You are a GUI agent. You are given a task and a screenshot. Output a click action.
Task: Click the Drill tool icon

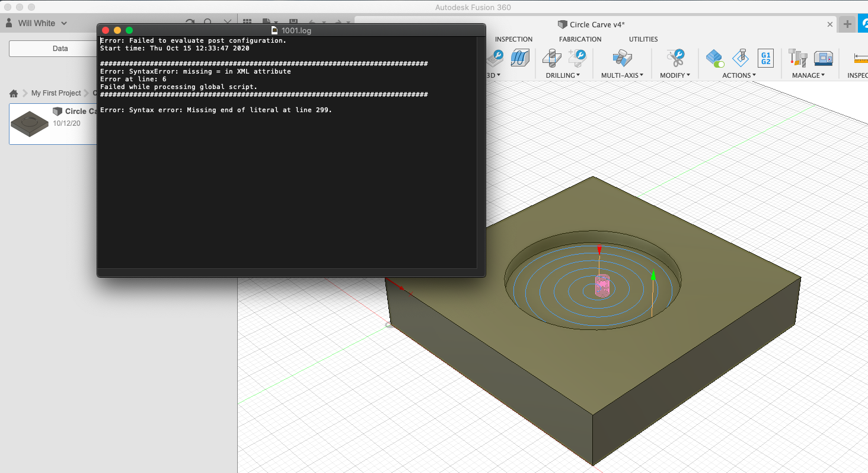tap(552, 58)
